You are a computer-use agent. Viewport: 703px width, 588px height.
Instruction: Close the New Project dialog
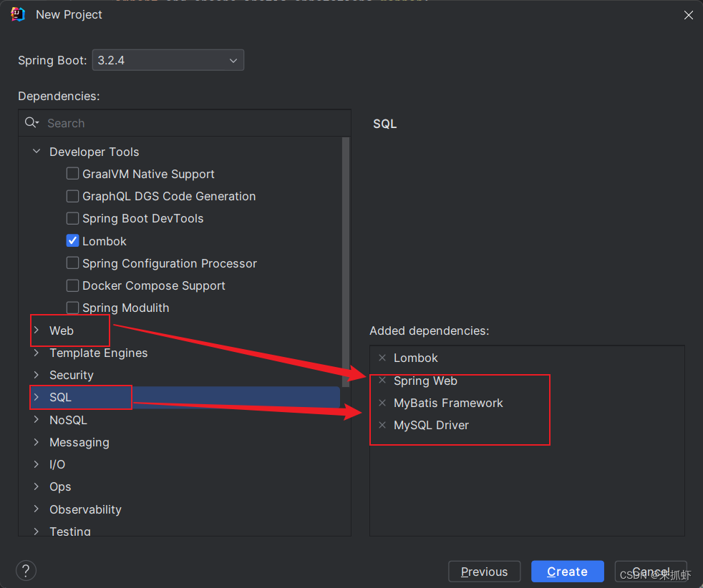688,15
